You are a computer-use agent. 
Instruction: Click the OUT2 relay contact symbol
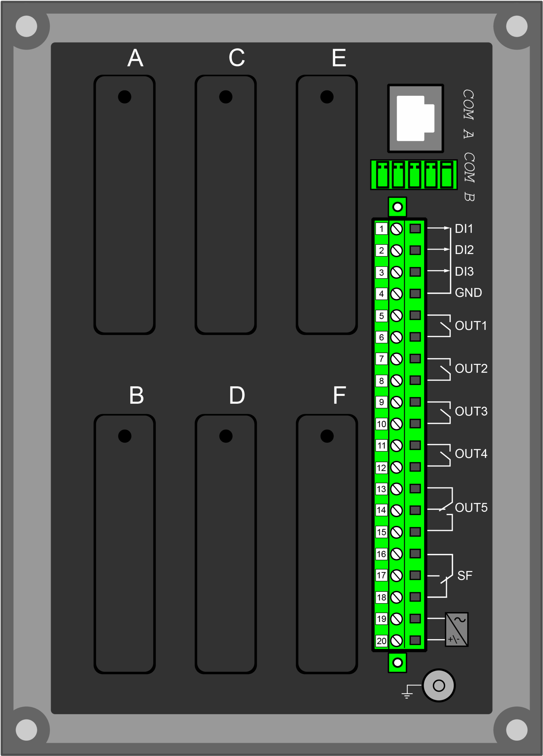439,369
